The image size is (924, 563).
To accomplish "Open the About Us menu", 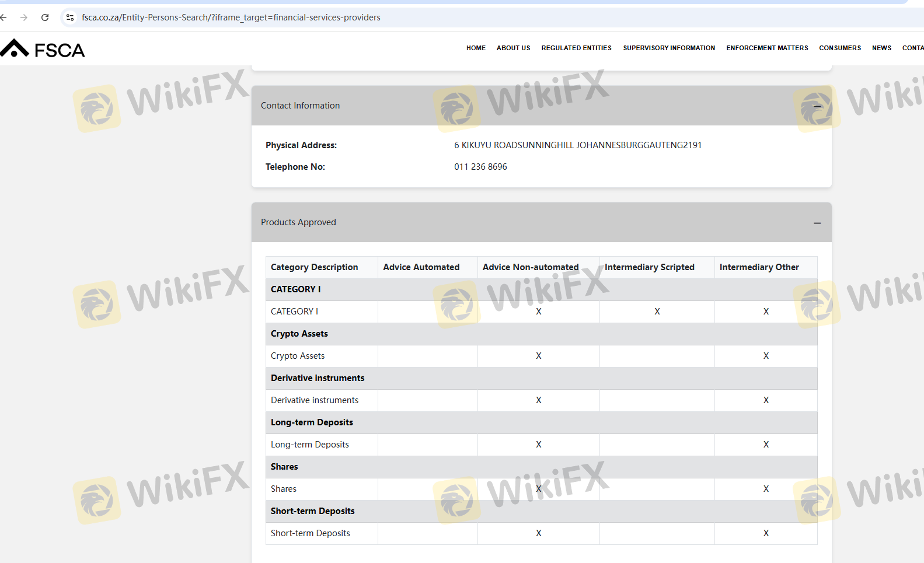I will [x=513, y=48].
